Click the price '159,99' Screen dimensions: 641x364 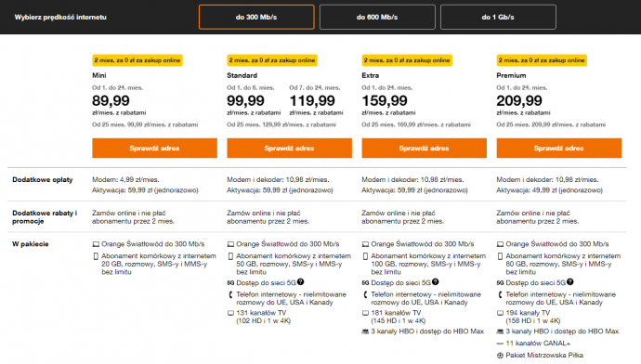(385, 100)
